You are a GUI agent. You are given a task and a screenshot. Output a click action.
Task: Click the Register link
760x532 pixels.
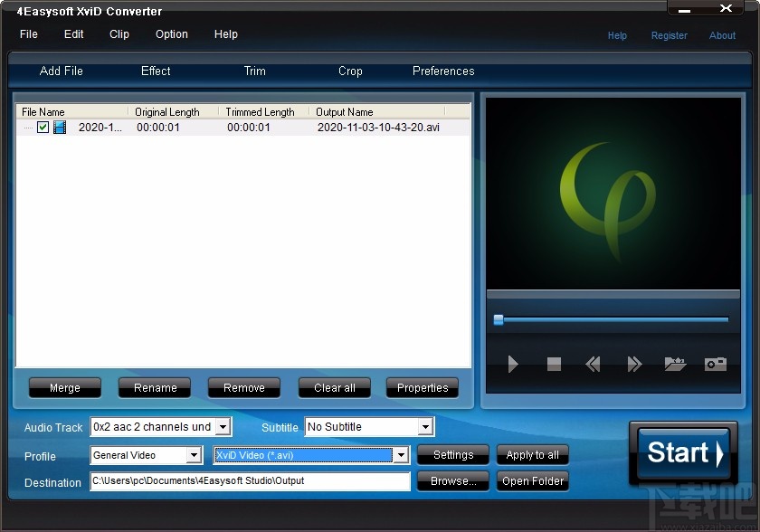click(x=670, y=36)
